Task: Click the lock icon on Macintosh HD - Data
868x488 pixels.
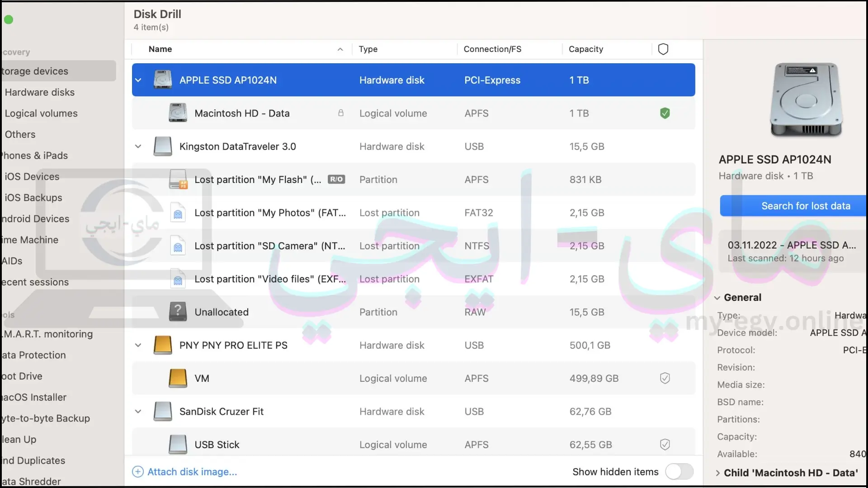Action: tap(340, 113)
